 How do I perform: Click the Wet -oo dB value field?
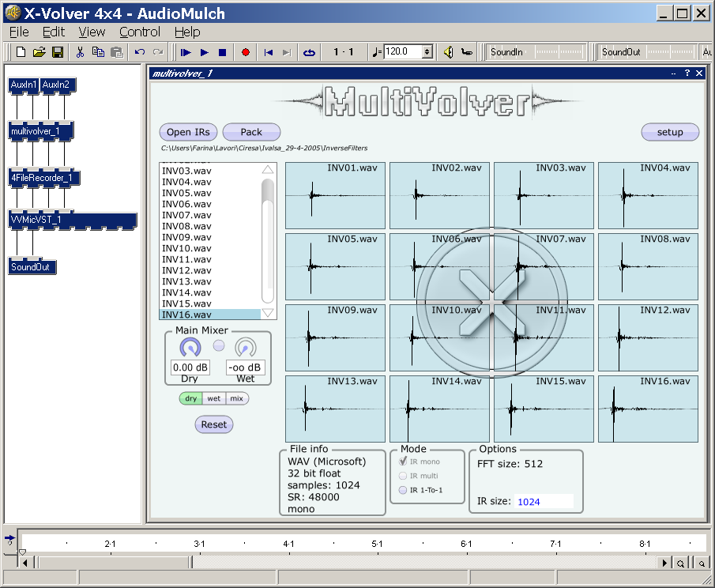point(246,367)
